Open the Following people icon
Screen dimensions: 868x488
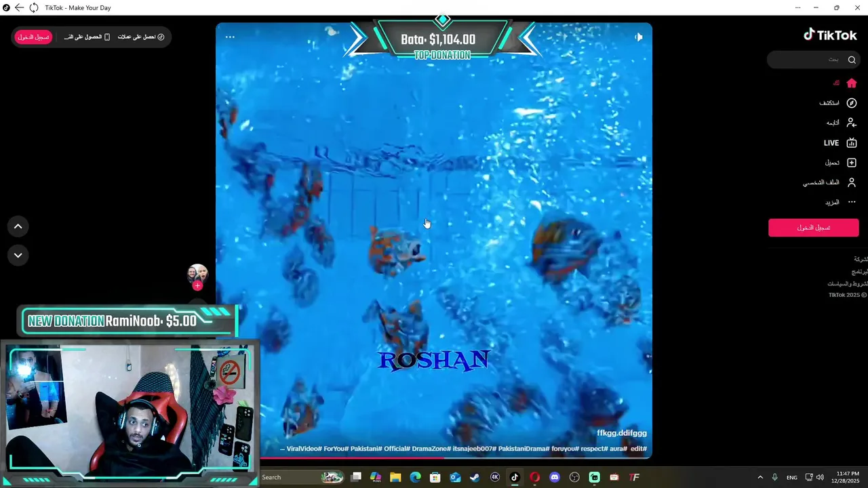[852, 123]
